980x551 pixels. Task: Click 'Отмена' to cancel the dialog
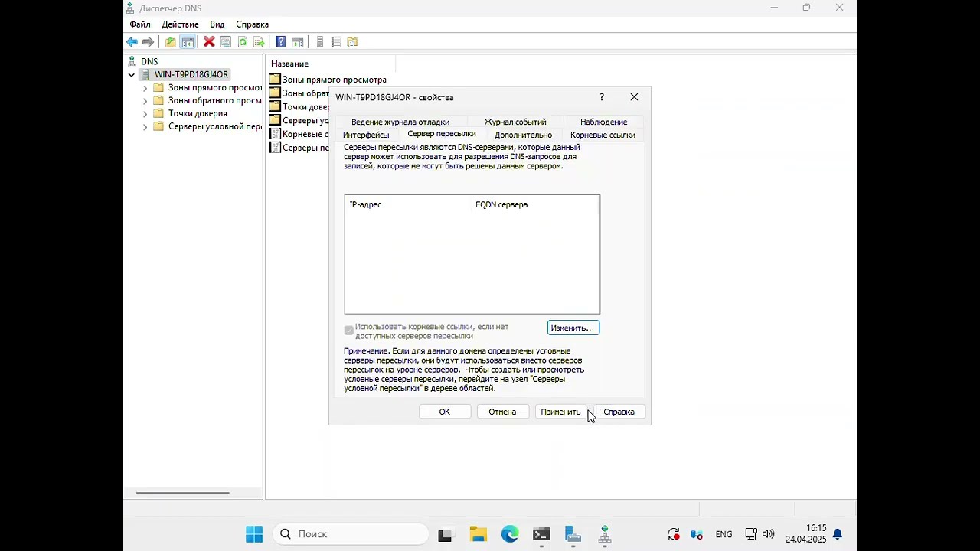(x=502, y=412)
